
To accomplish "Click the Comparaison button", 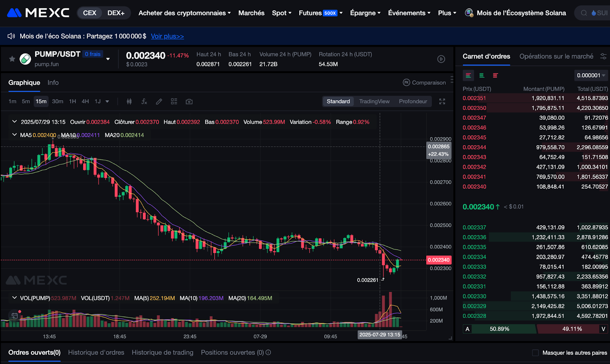I will pyautogui.click(x=424, y=82).
